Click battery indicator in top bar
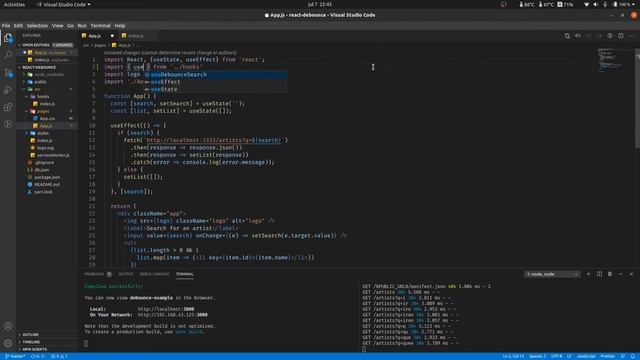 (622, 4)
